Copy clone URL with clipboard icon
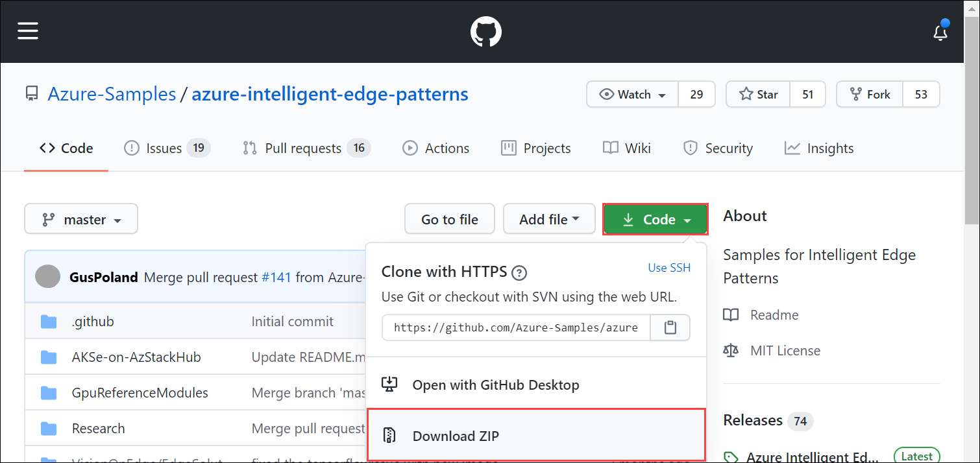 tap(670, 327)
